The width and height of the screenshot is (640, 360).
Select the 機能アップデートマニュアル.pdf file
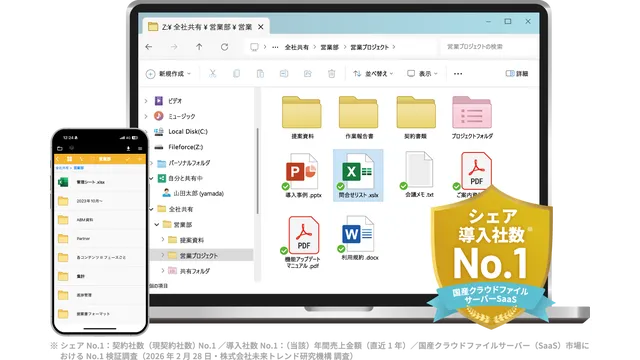(303, 242)
